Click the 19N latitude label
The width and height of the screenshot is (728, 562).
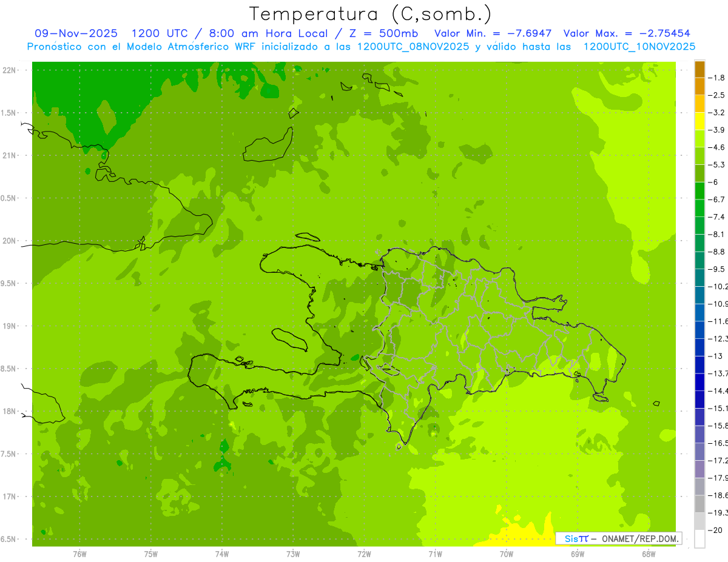9,326
